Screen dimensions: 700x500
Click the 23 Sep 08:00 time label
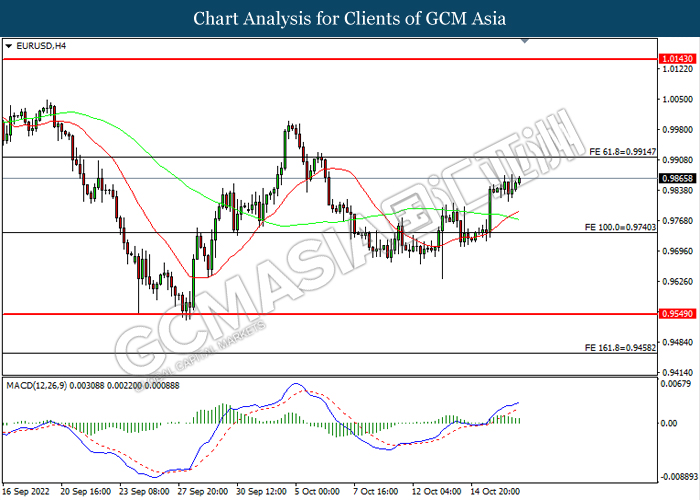[x=144, y=492]
